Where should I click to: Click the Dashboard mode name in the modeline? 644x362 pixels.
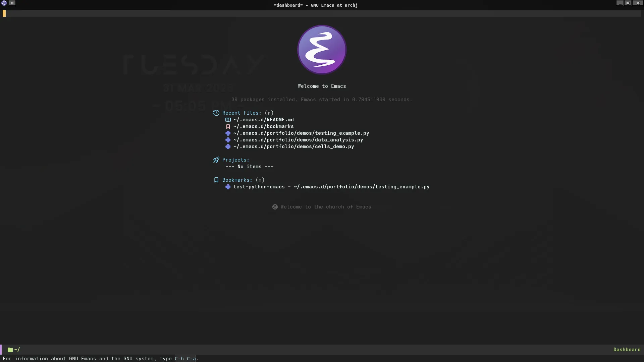[627, 350]
